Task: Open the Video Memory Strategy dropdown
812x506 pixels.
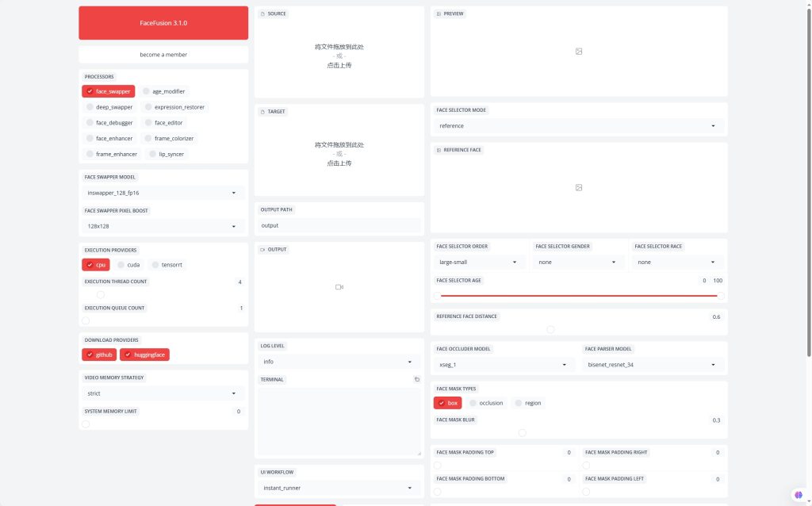Action: pyautogui.click(x=163, y=393)
